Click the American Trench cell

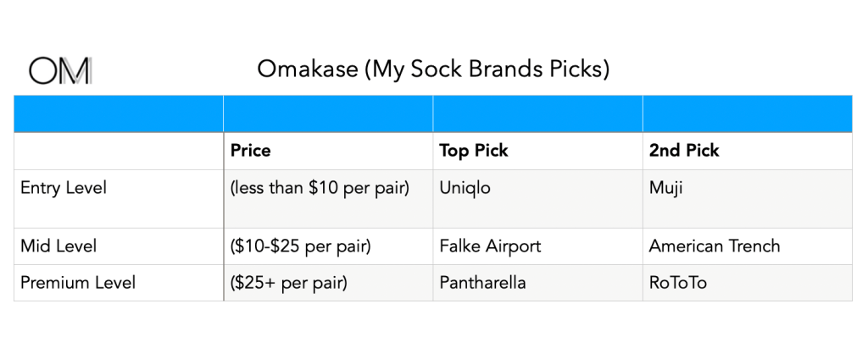(714, 246)
